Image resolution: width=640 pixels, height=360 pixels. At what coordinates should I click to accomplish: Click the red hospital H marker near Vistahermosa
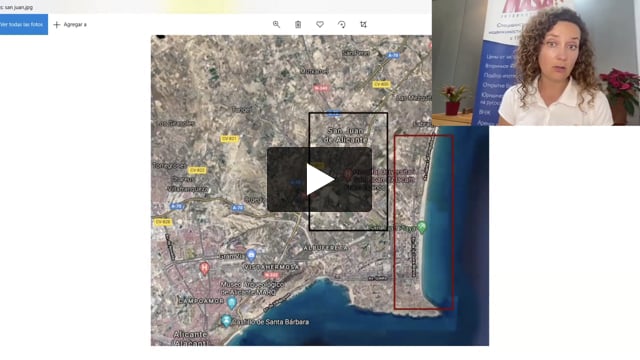tap(204, 269)
